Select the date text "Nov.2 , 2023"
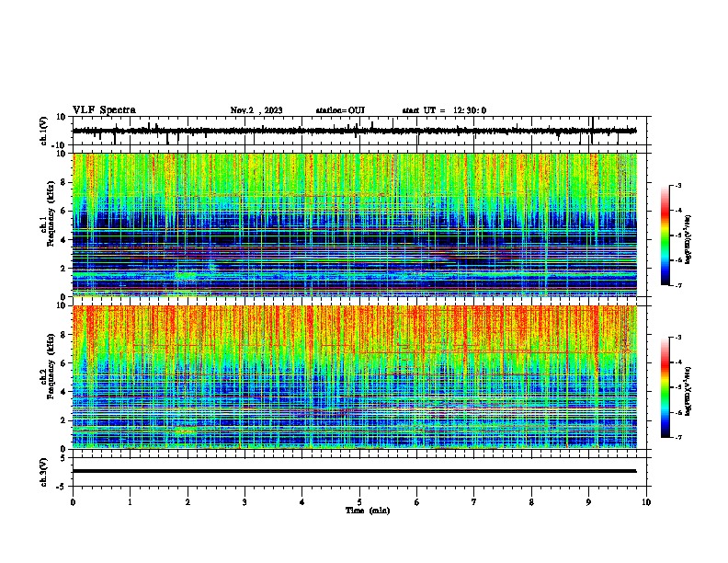The image size is (728, 563). pos(256,110)
